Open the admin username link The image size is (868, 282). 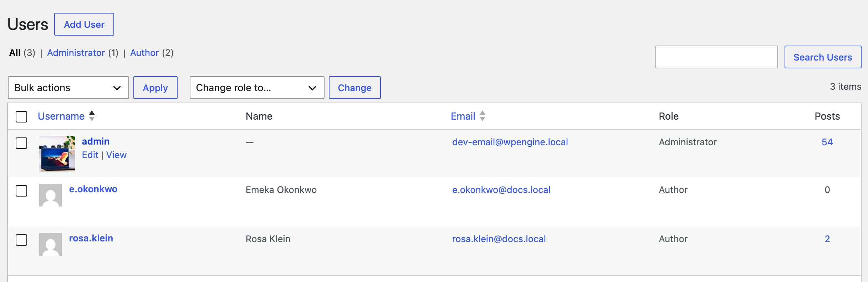pyautogui.click(x=96, y=141)
